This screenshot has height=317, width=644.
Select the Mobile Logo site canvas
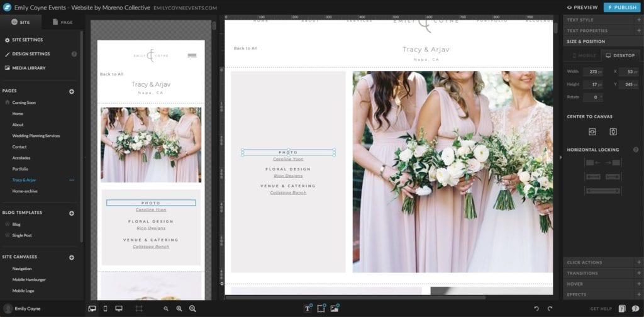click(23, 291)
